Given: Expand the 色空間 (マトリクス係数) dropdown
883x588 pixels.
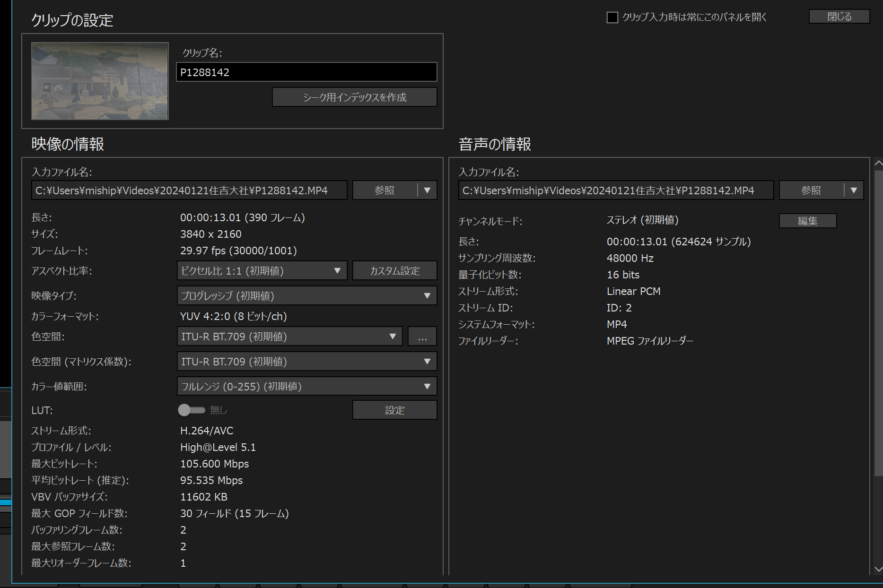Looking at the screenshot, I should click(x=306, y=362).
